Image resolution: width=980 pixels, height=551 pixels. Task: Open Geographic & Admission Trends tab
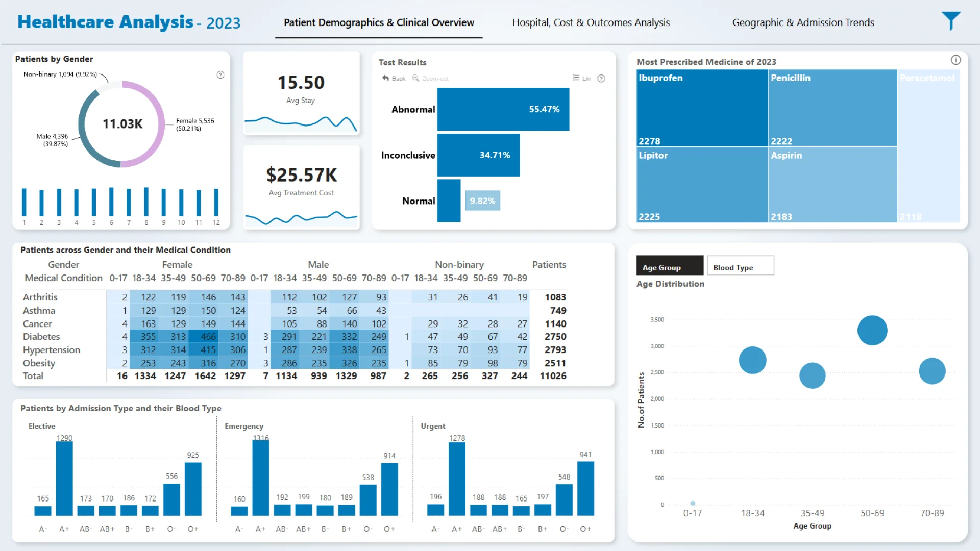click(x=803, y=22)
